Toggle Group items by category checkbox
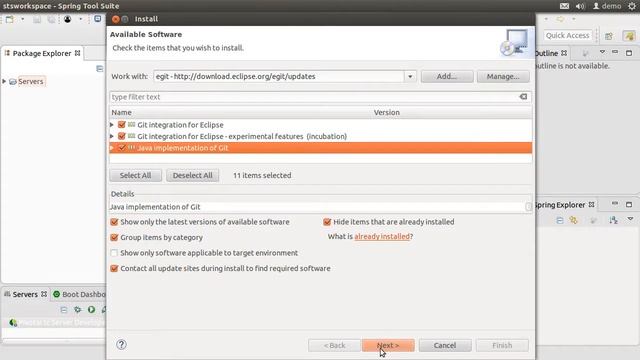 coord(114,238)
